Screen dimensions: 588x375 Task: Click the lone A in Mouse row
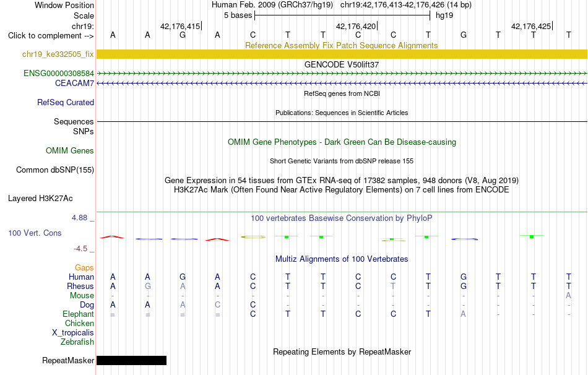point(568,296)
